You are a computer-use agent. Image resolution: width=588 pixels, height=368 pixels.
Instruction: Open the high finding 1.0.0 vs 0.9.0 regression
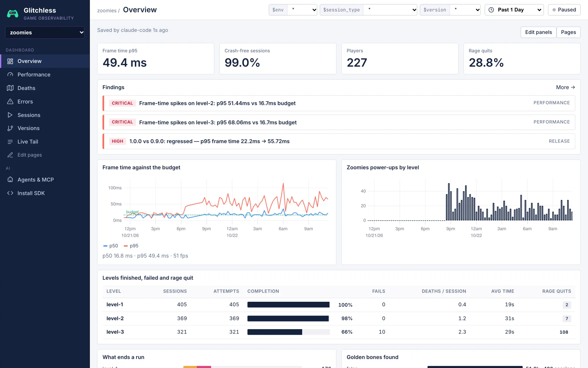coord(339,141)
